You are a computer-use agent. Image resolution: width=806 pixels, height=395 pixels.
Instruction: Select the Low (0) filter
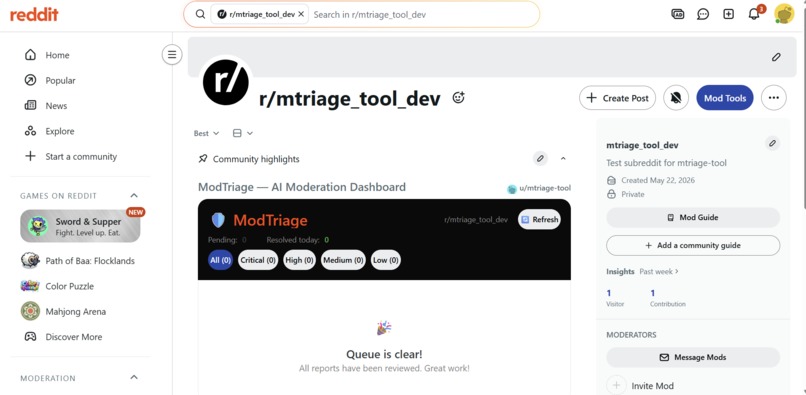pos(385,260)
